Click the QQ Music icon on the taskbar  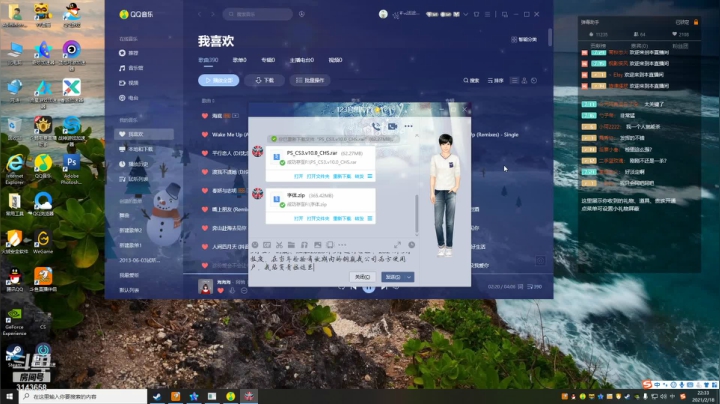pyautogui.click(x=231, y=396)
